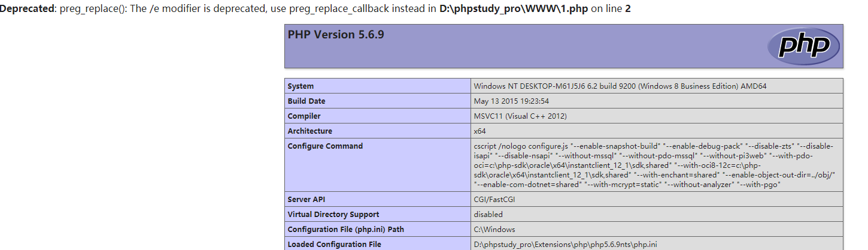Select the "Compiler" row label

tap(304, 116)
